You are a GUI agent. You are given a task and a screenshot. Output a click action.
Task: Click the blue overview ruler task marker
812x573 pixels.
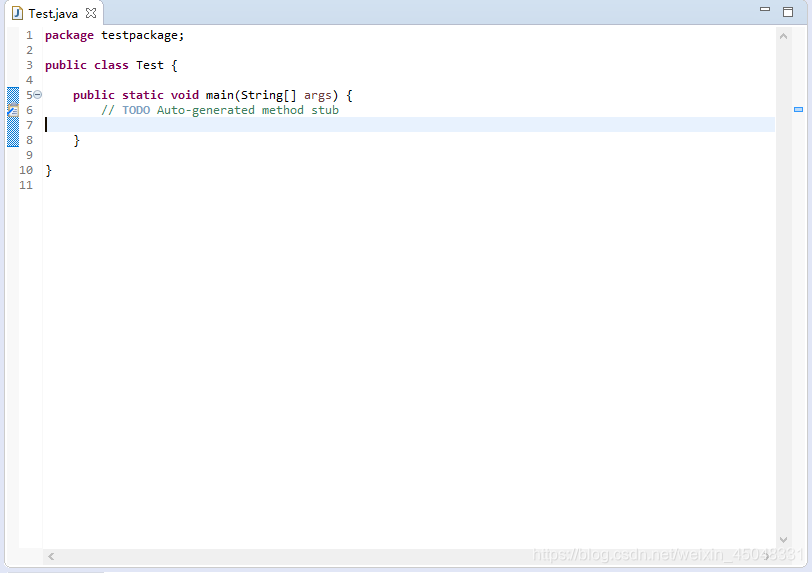click(798, 109)
